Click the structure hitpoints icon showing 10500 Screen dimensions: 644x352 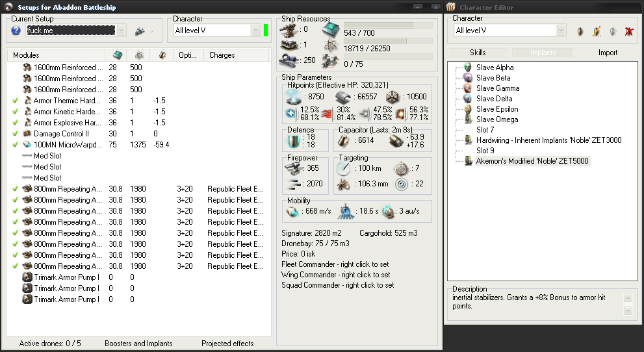pyautogui.click(x=393, y=97)
